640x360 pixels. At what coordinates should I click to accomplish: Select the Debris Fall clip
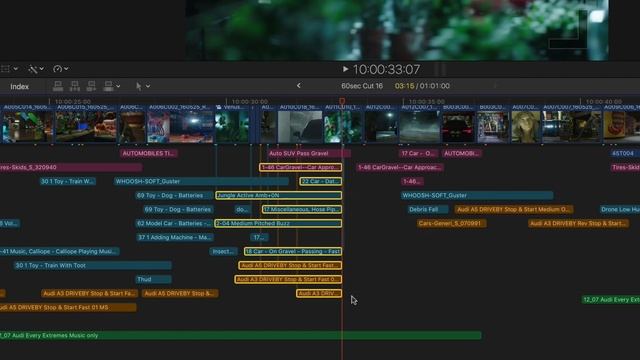point(427,209)
